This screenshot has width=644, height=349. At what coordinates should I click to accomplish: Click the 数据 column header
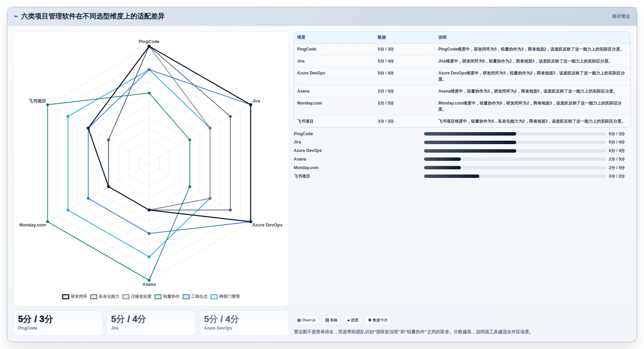pos(382,37)
